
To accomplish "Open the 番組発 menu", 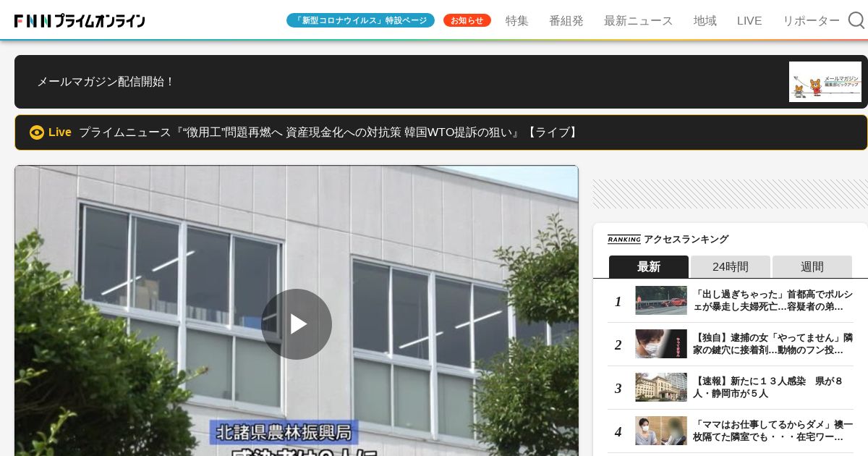I will click(x=566, y=21).
